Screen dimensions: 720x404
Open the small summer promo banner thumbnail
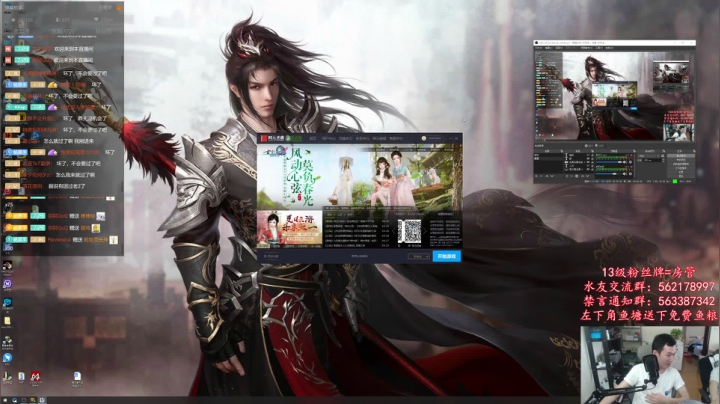pyautogui.click(x=290, y=229)
